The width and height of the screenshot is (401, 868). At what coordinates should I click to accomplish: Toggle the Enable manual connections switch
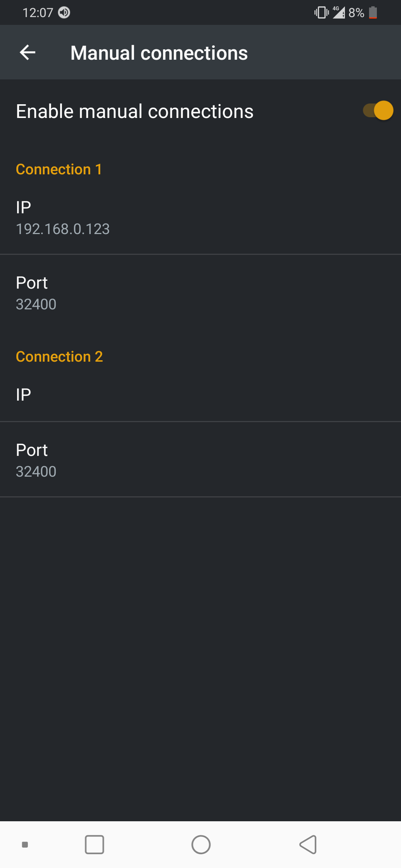click(x=378, y=111)
